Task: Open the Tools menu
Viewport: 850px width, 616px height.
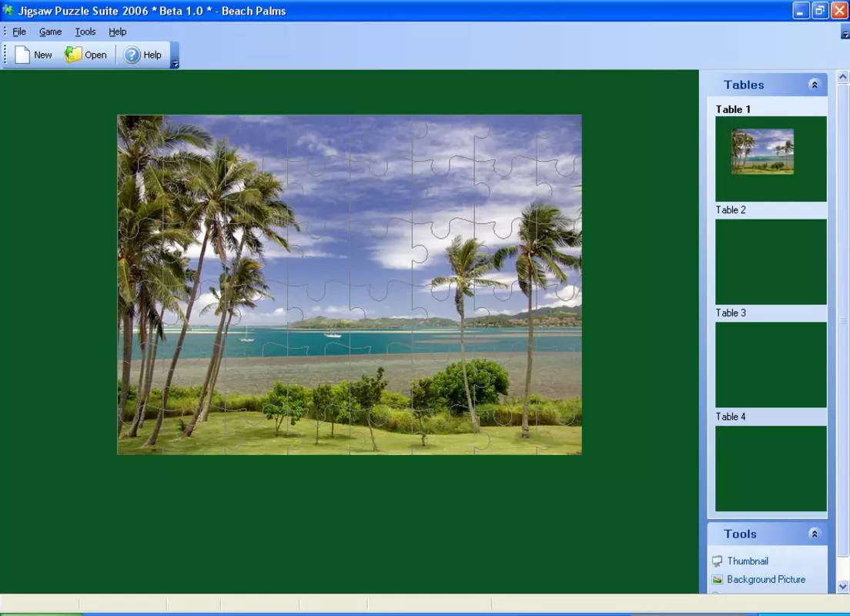Action: pos(85,32)
